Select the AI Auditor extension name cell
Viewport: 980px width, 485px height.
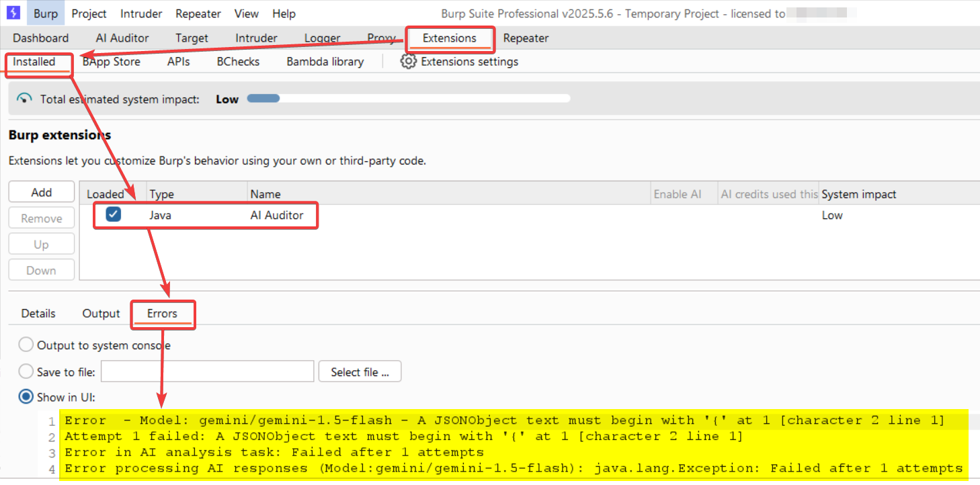(x=277, y=216)
